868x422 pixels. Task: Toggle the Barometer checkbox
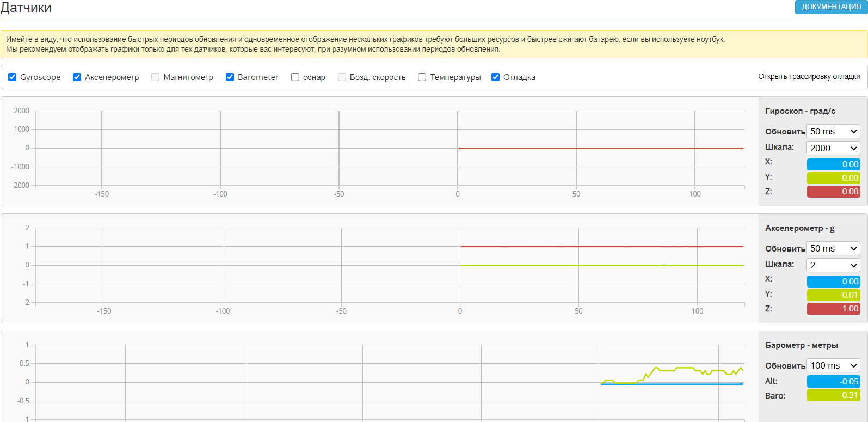(x=230, y=77)
